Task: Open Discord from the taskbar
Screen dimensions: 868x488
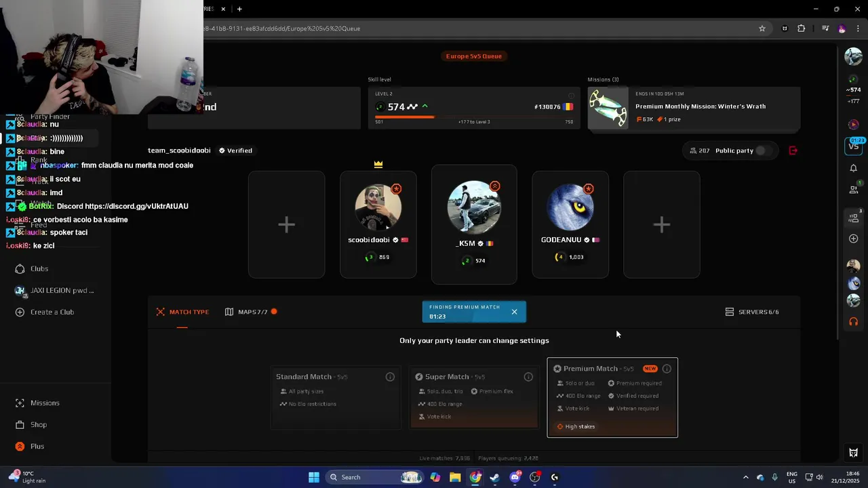Action: point(515,477)
